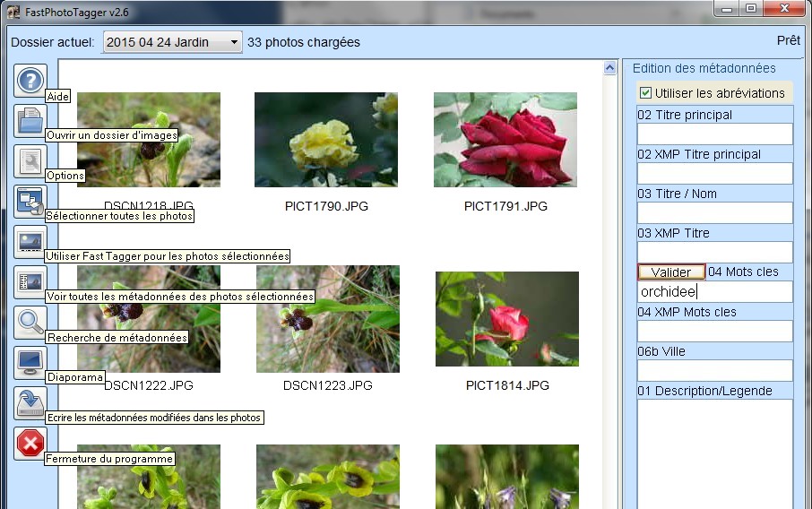This screenshot has width=812, height=509.
Task: Select the DSCN1223.JPG thumbnail
Action: click(328, 319)
